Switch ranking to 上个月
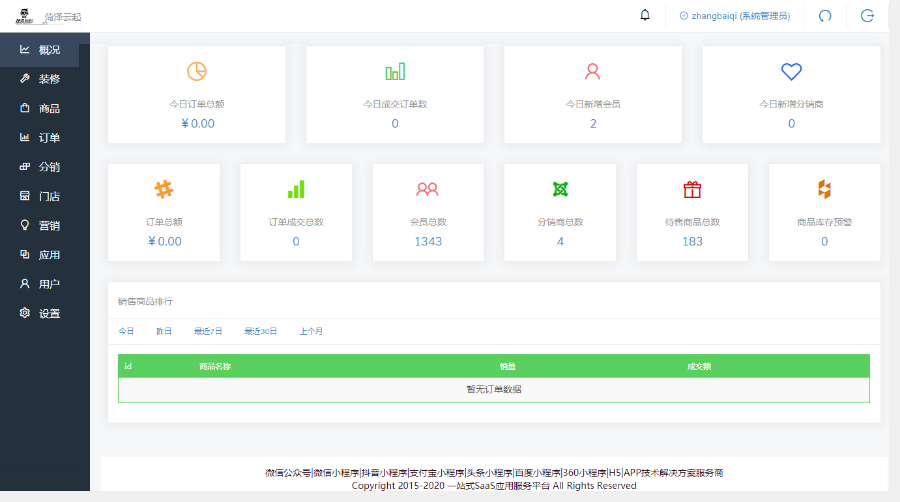900x502 pixels. (311, 331)
